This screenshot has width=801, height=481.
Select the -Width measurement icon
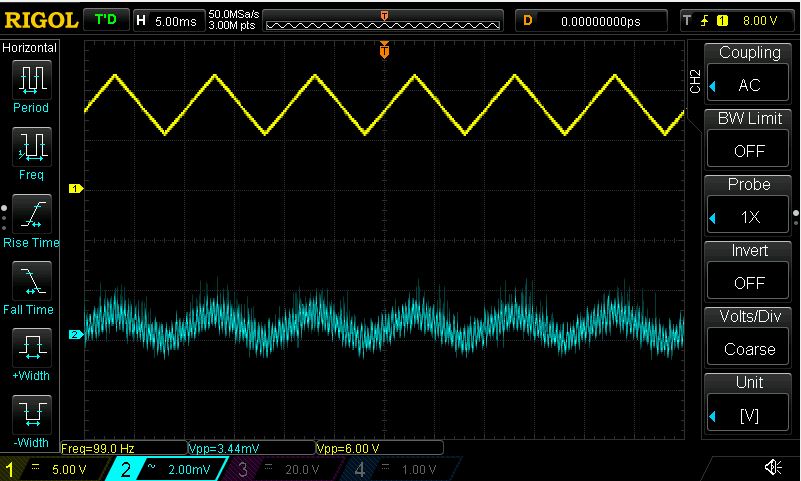coord(32,415)
